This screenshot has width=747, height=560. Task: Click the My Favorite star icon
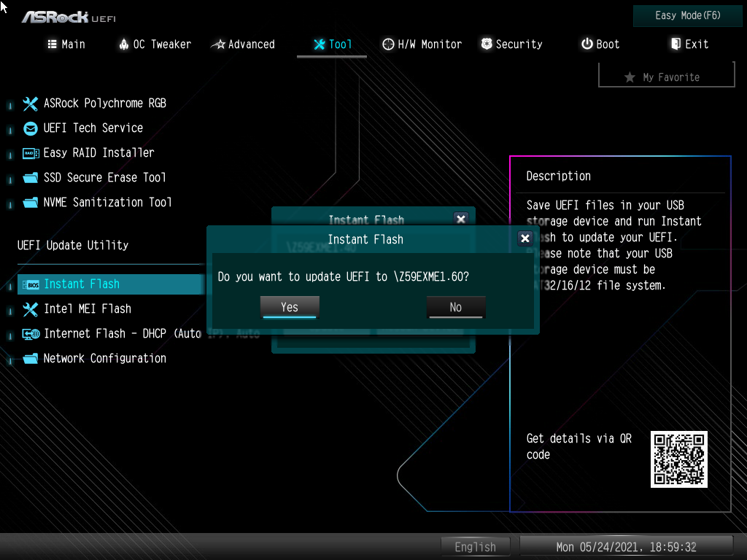pos(630,77)
